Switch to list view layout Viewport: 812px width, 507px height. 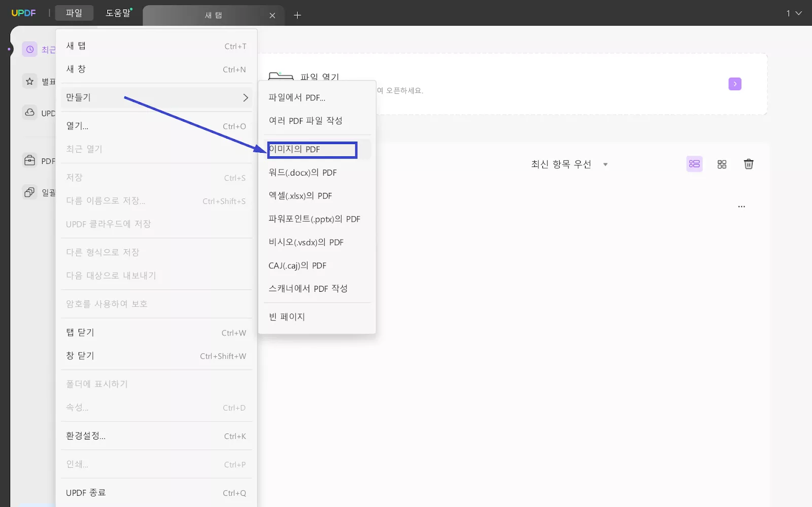point(694,164)
